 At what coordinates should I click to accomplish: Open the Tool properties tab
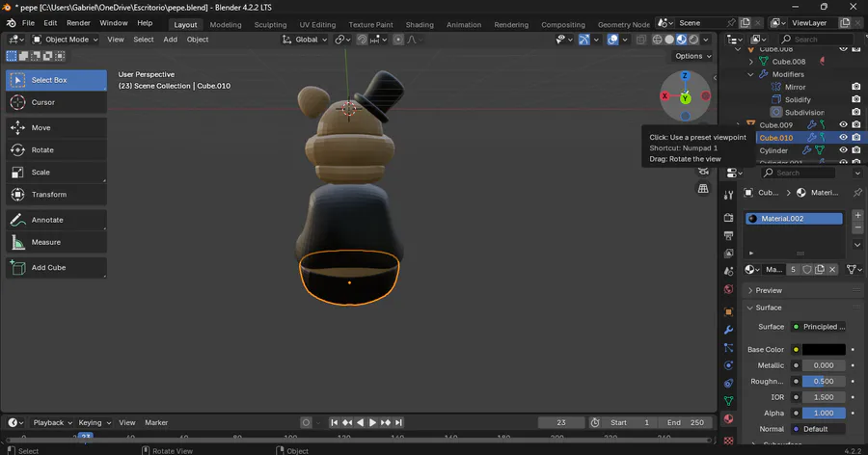728,195
